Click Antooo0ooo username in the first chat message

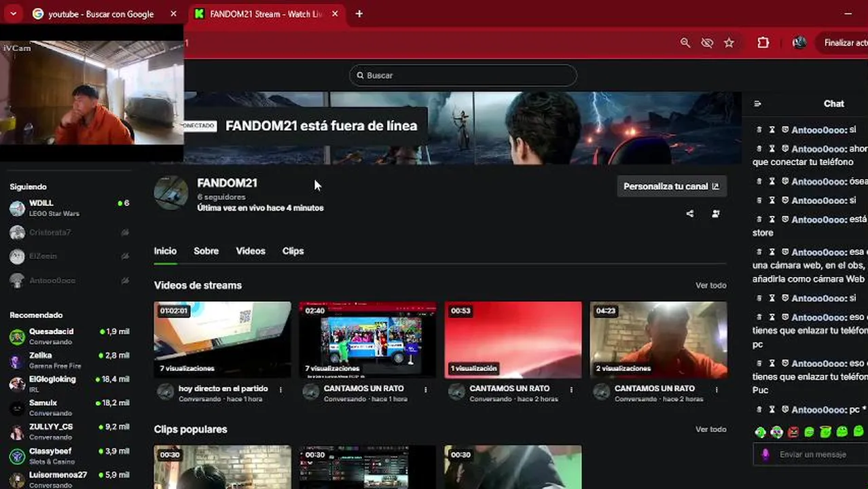819,130
